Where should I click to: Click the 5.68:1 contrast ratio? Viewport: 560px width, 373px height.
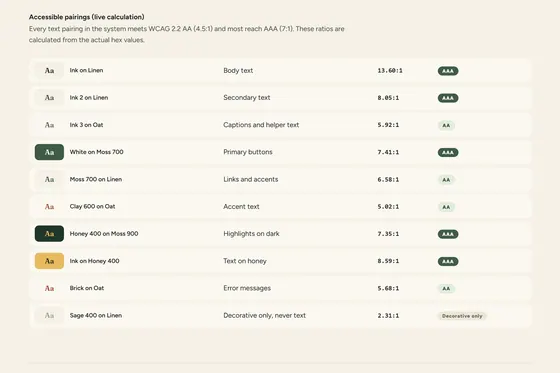coord(388,288)
